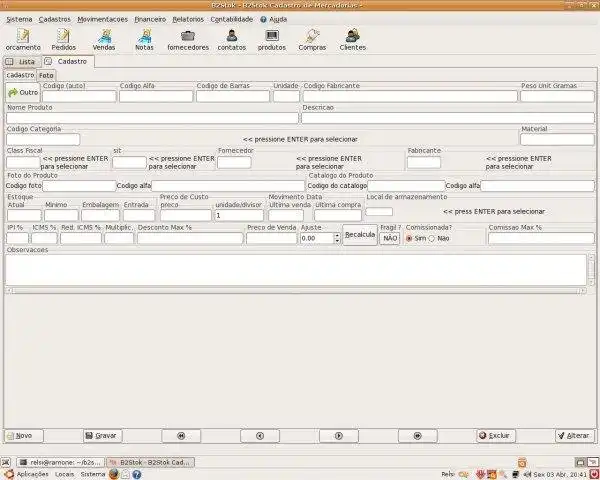This screenshot has height=480, width=600.
Task: Click the Observacoes text area
Action: [296, 270]
